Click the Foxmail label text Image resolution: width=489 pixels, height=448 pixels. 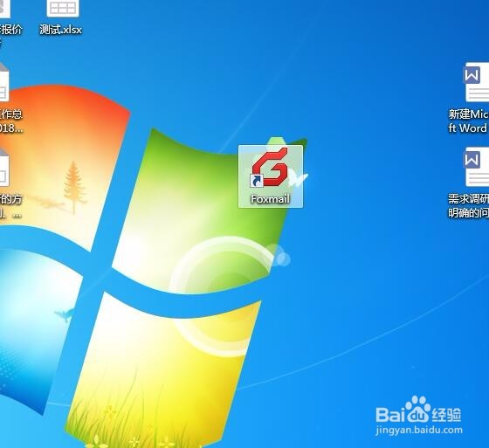[x=271, y=199]
